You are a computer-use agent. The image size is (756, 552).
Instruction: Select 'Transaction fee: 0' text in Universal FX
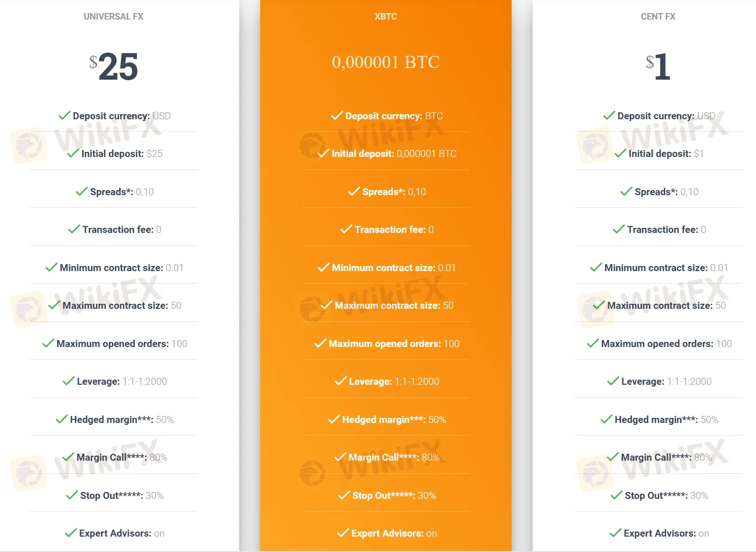[x=122, y=230]
